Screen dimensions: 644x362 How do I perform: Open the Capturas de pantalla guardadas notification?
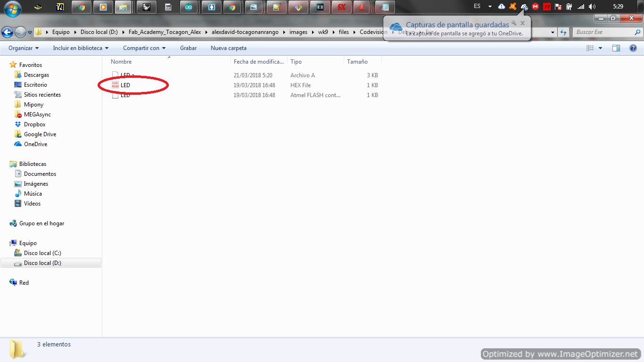[x=457, y=25]
